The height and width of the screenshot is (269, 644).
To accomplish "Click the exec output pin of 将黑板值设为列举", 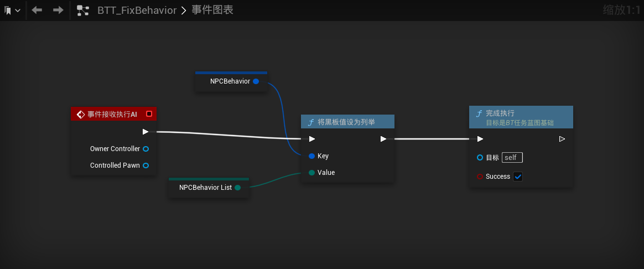I will coord(383,139).
